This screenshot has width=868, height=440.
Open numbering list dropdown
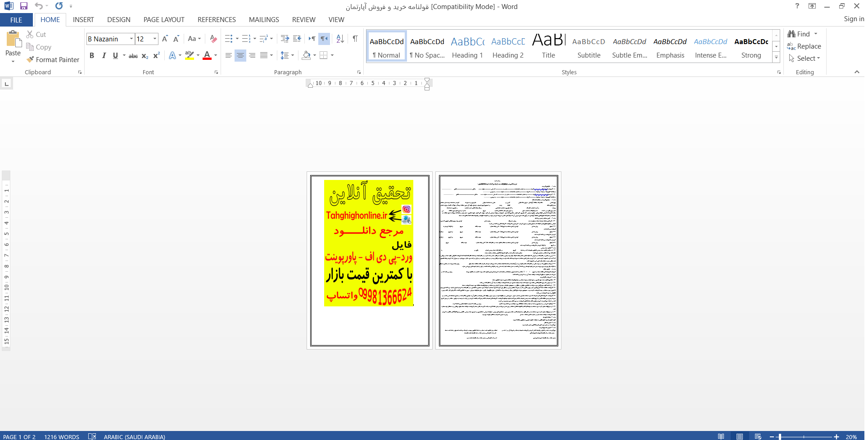255,39
